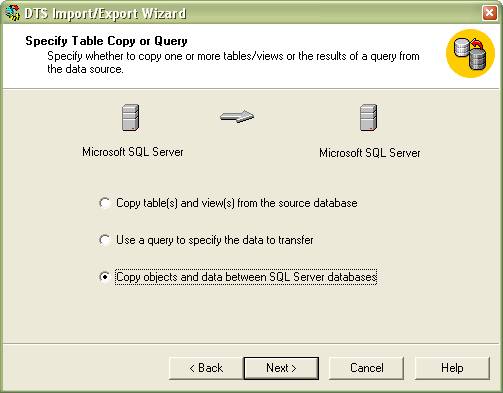Select Copy objects and data radio button
Image resolution: width=503 pixels, height=393 pixels.
pos(105,277)
